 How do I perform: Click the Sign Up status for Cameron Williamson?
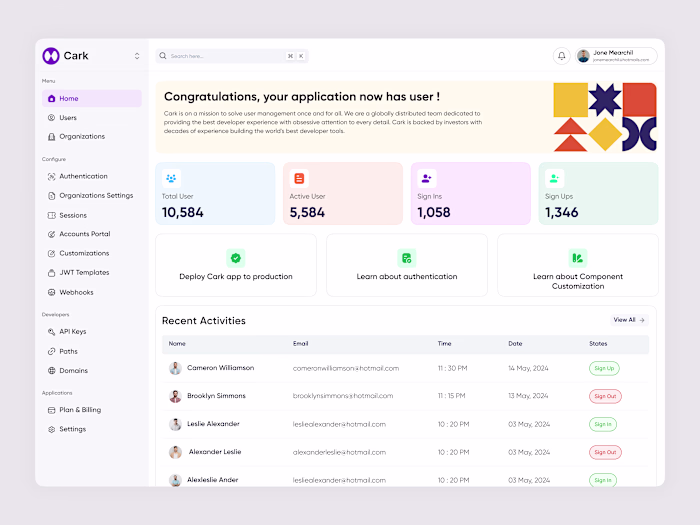604,368
